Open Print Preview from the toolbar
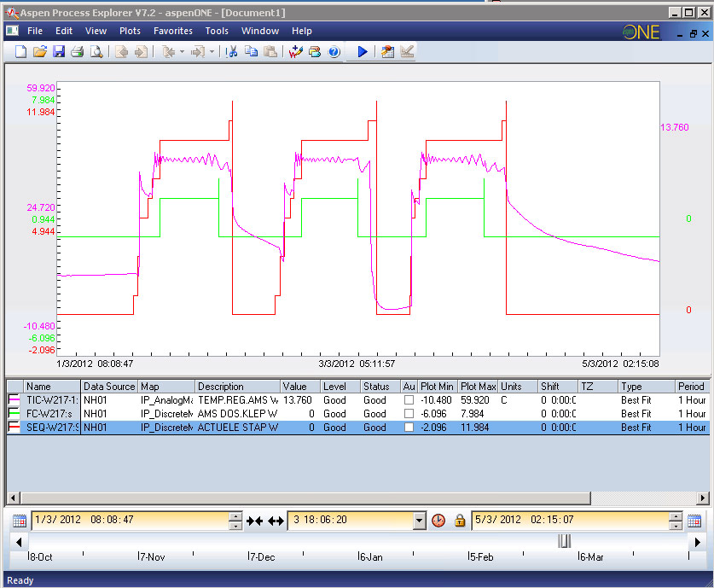The image size is (714, 588). (x=96, y=51)
